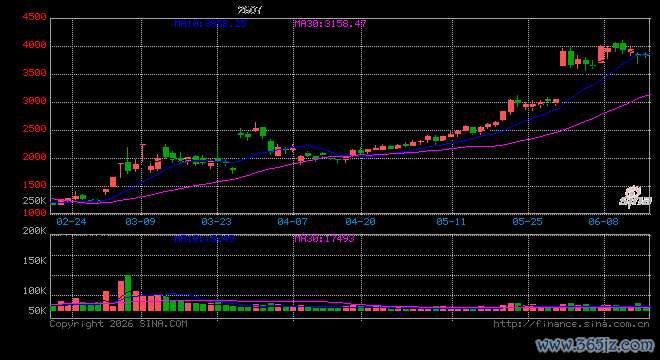The height and width of the screenshot is (360, 660).
Task: Click the 05-11 date label
Action: pos(451,221)
